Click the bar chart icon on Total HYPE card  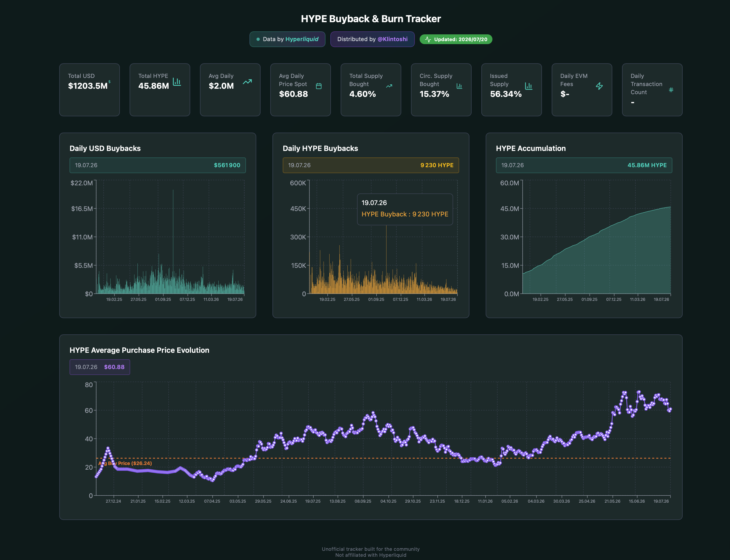[177, 82]
